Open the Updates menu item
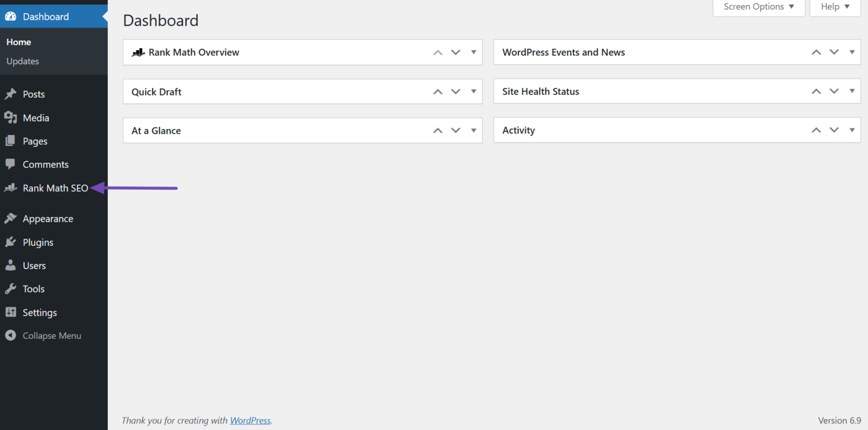The height and width of the screenshot is (430, 868). pyautogui.click(x=22, y=61)
